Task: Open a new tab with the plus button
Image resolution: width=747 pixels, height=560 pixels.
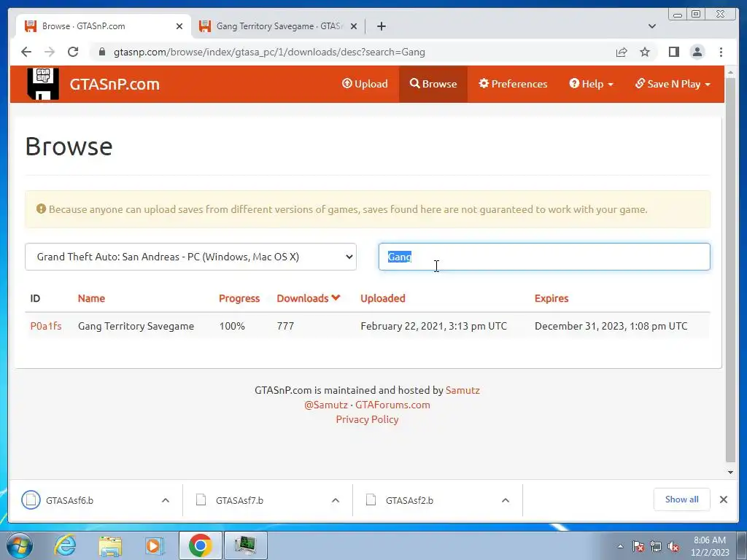Action: point(381,26)
